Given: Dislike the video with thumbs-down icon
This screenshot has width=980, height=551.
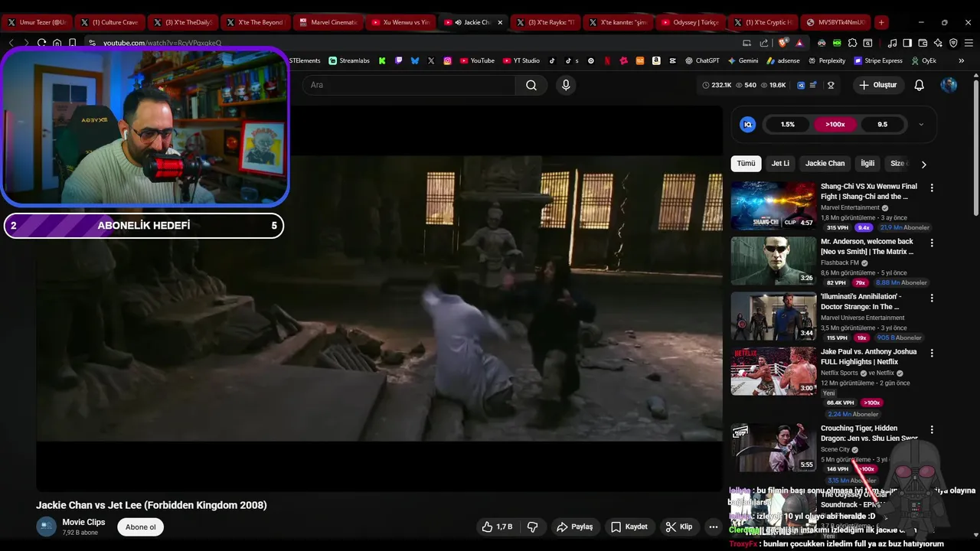Looking at the screenshot, I should [533, 527].
